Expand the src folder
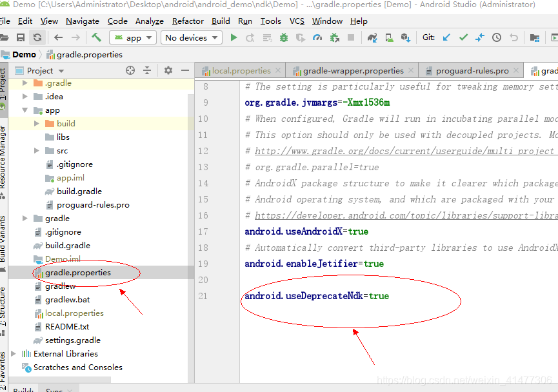Viewport: 558px width, 392px height. coord(36,151)
